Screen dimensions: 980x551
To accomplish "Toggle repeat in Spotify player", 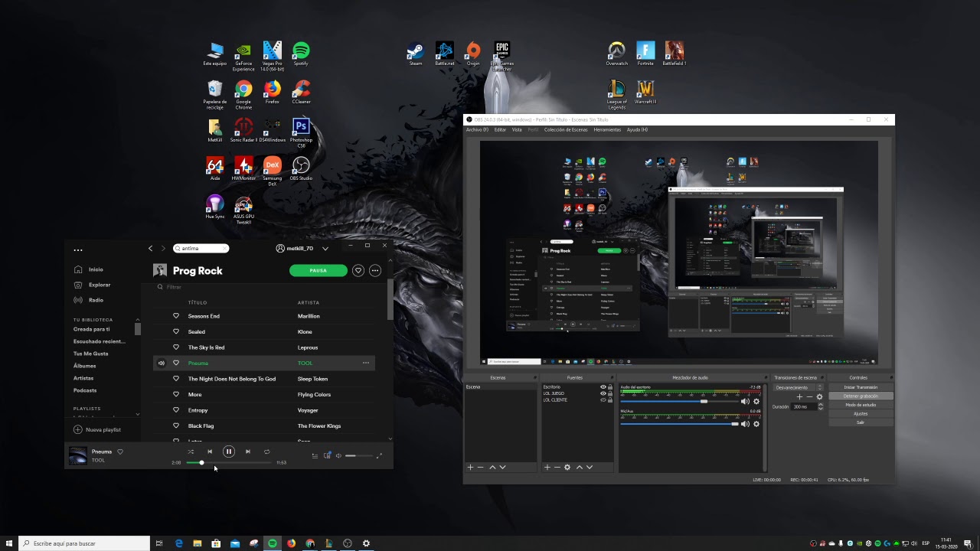I will pos(266,452).
